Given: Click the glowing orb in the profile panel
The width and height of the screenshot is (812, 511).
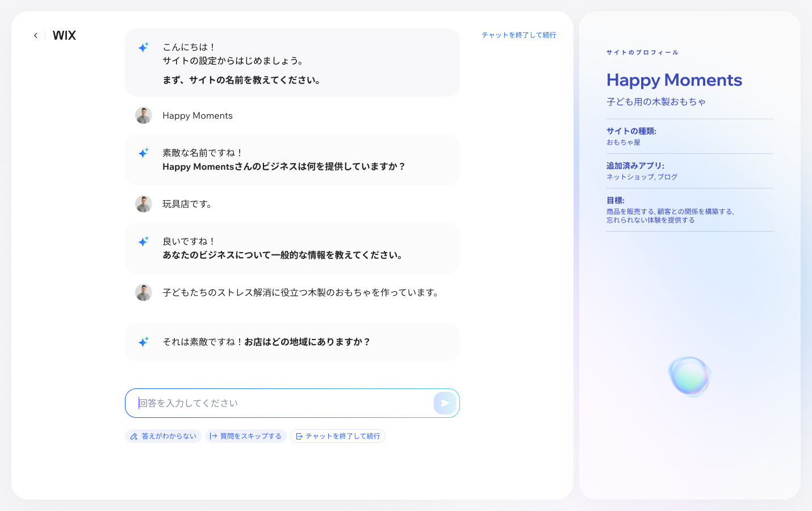Looking at the screenshot, I should point(690,376).
